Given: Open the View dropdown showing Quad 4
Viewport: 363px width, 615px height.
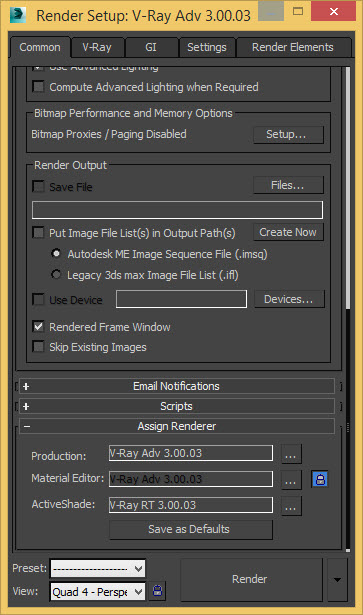Looking at the screenshot, I should click(98, 591).
